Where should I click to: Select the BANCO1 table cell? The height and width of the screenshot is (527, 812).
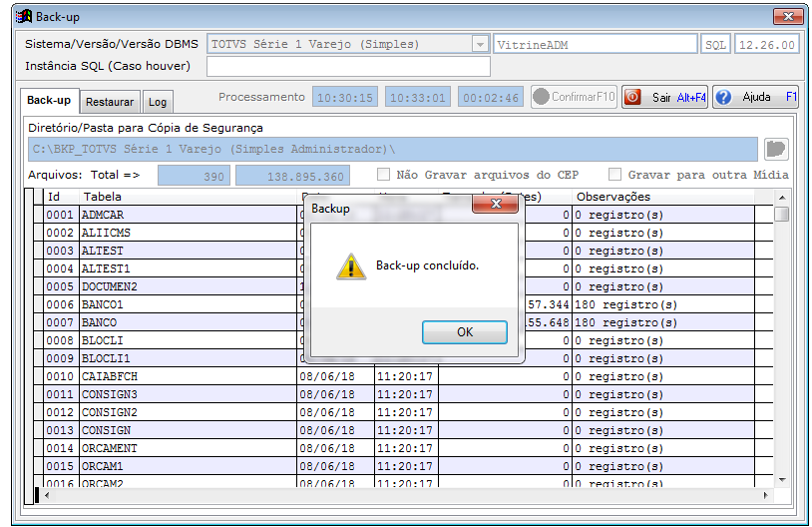click(x=188, y=304)
